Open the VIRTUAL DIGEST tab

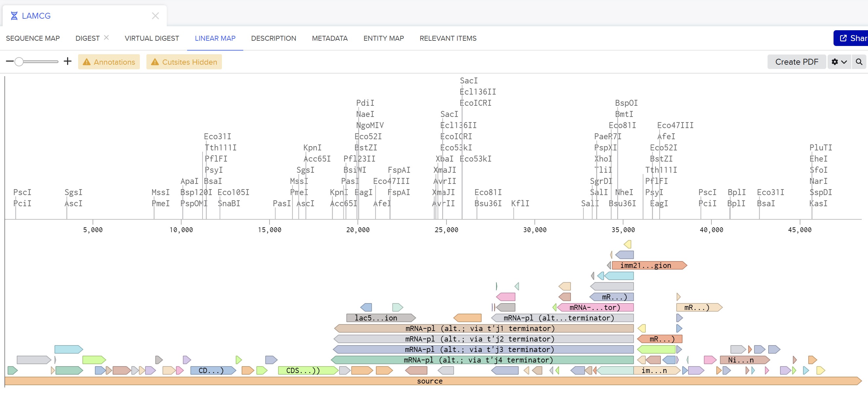tap(152, 38)
